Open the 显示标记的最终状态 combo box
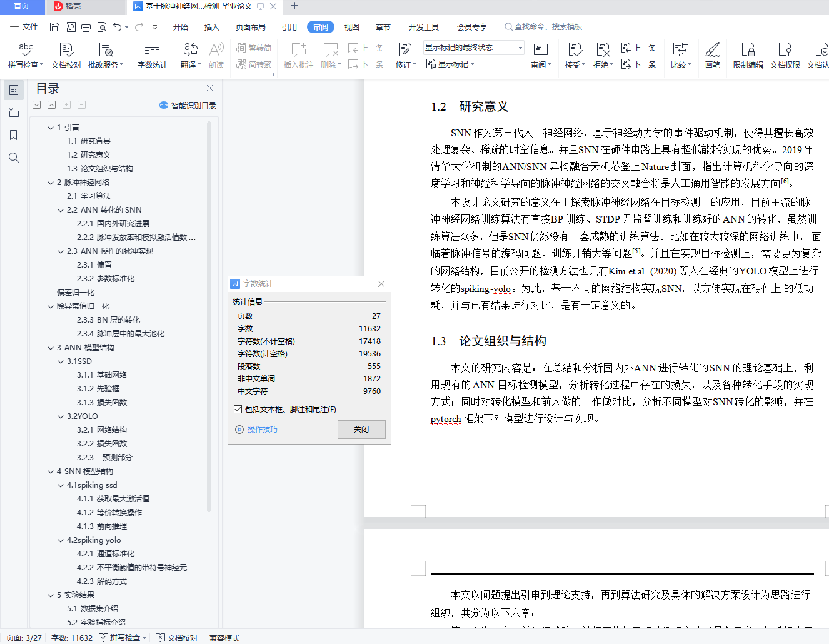 tap(474, 48)
